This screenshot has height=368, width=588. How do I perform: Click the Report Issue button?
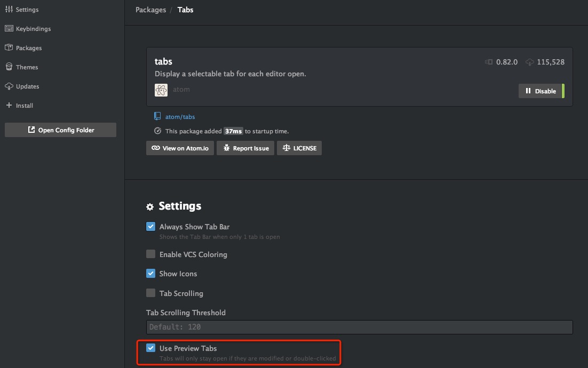click(245, 148)
